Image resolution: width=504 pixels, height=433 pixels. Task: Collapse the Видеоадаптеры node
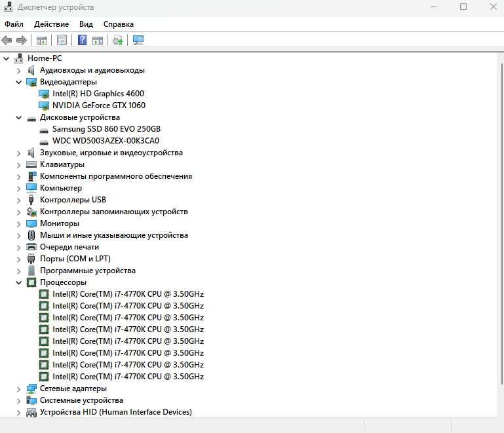click(x=18, y=83)
